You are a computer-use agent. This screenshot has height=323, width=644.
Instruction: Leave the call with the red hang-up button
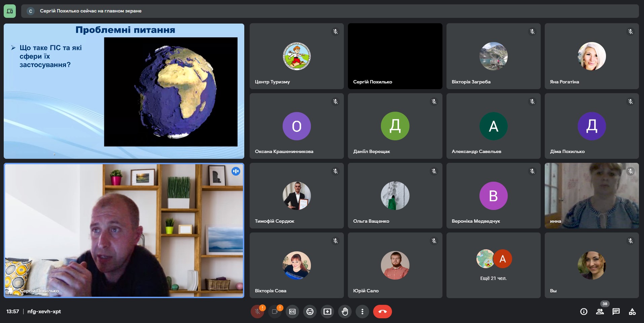click(x=382, y=312)
